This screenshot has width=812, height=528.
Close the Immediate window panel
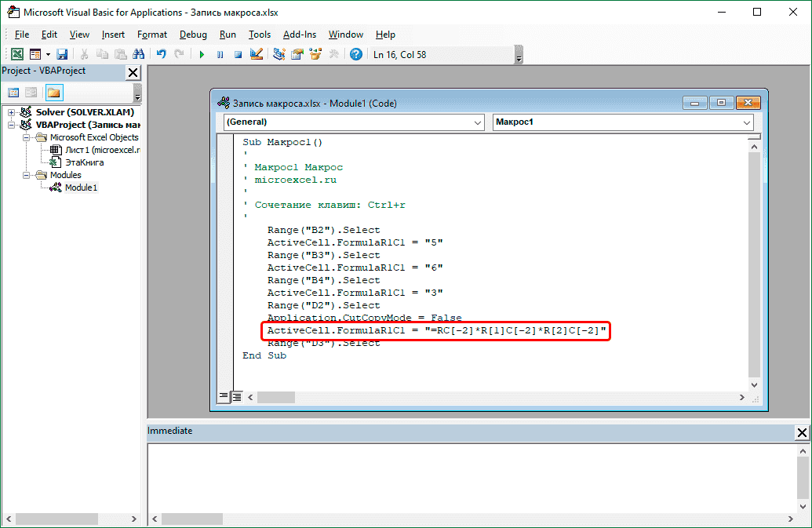coord(802,432)
